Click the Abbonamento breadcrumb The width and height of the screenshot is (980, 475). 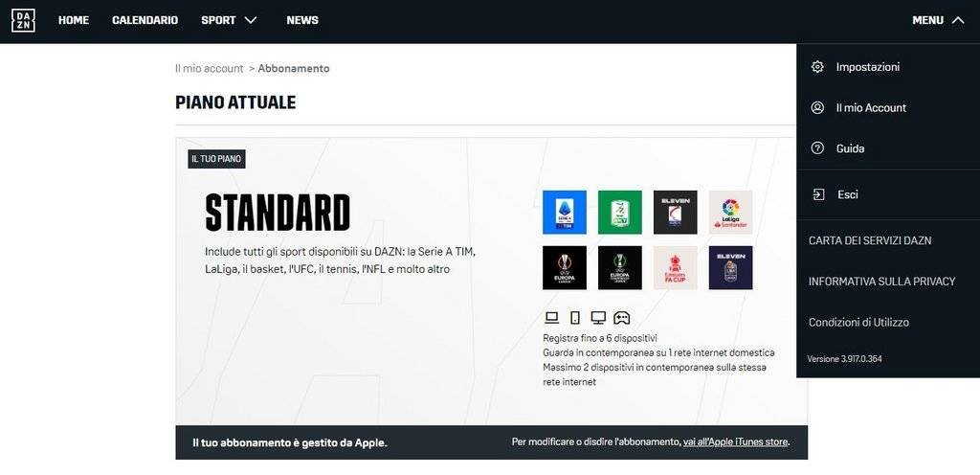tap(293, 69)
